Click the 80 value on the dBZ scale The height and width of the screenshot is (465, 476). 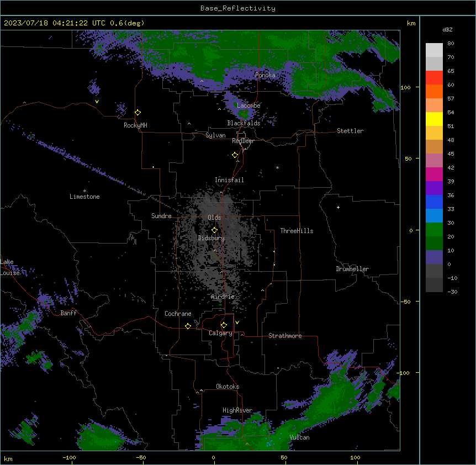pos(451,44)
